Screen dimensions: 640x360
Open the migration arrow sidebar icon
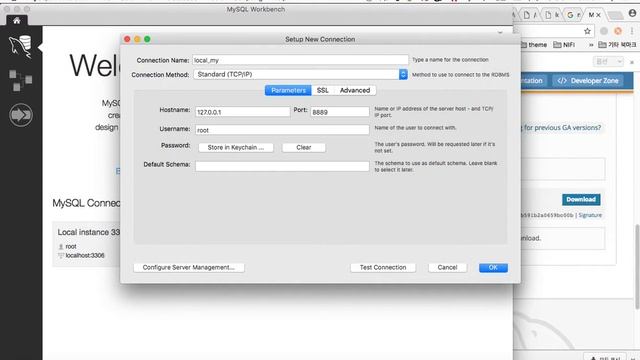pos(20,115)
